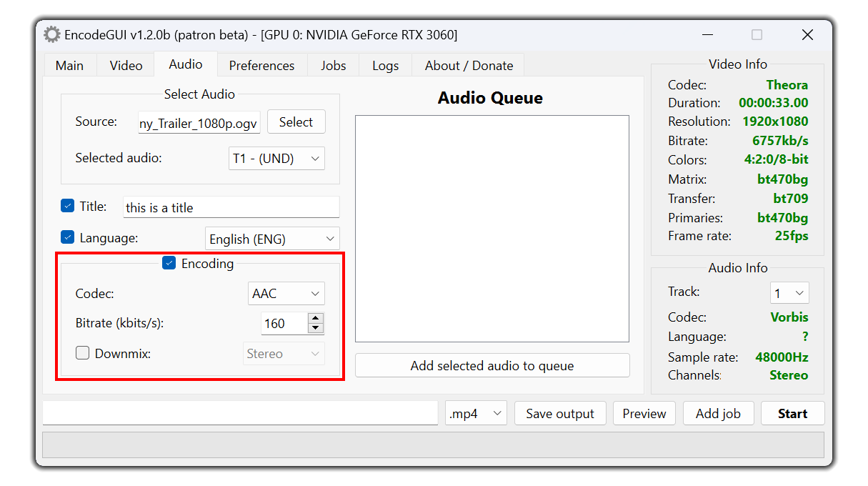Open the .mp4 container format dropdown

[x=476, y=413]
